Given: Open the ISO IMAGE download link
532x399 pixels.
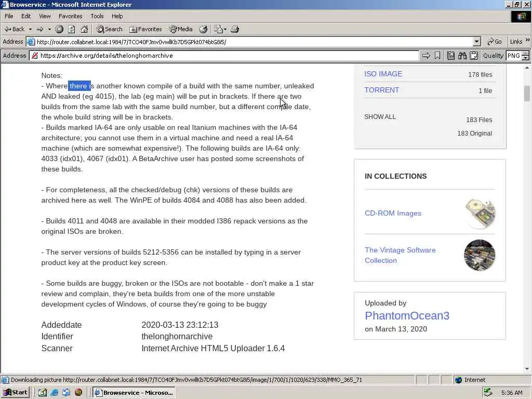Looking at the screenshot, I should [383, 74].
